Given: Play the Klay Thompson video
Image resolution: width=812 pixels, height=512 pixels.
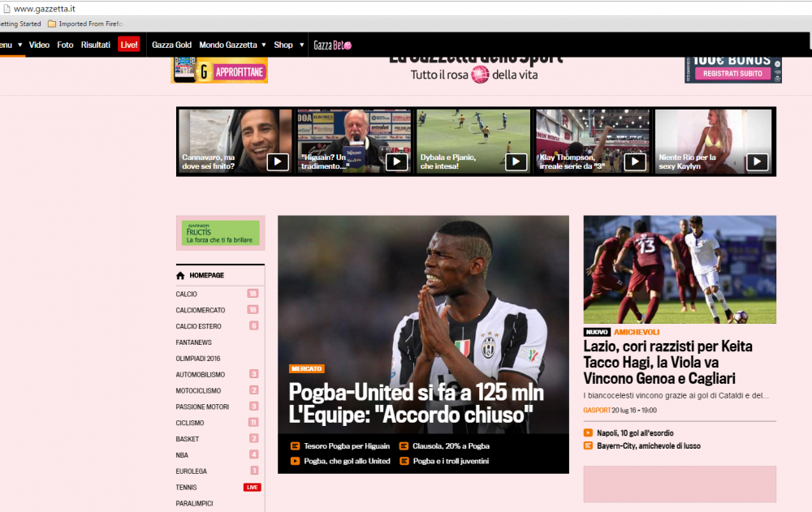Looking at the screenshot, I should coord(635,162).
